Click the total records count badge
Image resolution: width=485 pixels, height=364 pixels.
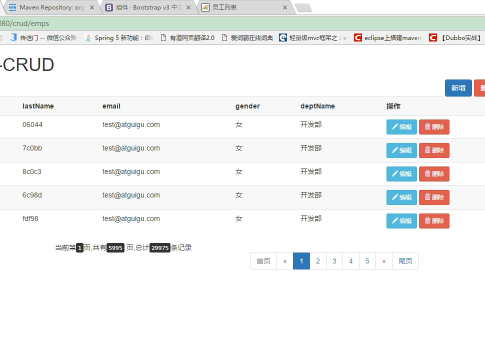coord(160,248)
